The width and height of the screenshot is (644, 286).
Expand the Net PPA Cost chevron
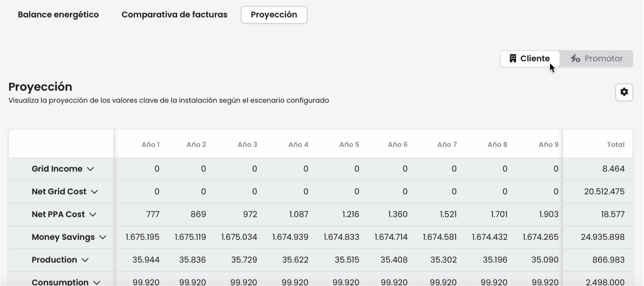coord(93,214)
